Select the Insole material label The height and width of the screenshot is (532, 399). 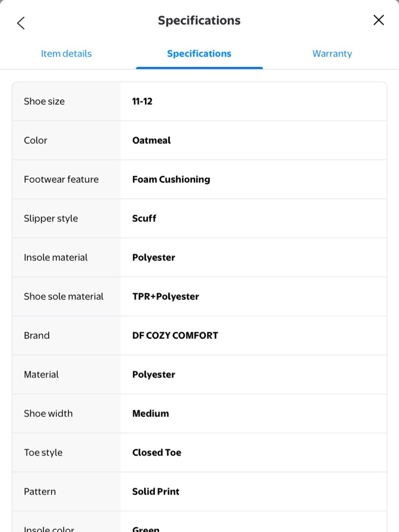pyautogui.click(x=56, y=257)
